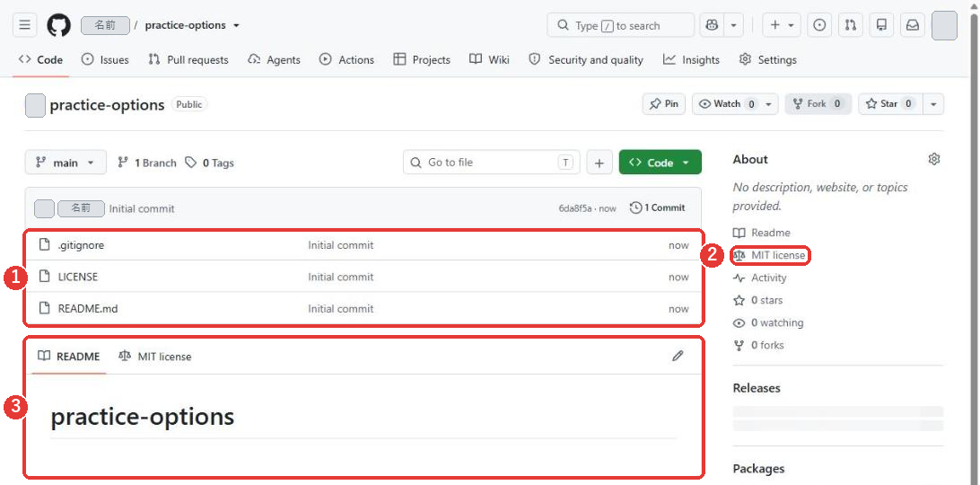Switch to the Pull requests tab
This screenshot has width=980, height=485.
coord(188,60)
